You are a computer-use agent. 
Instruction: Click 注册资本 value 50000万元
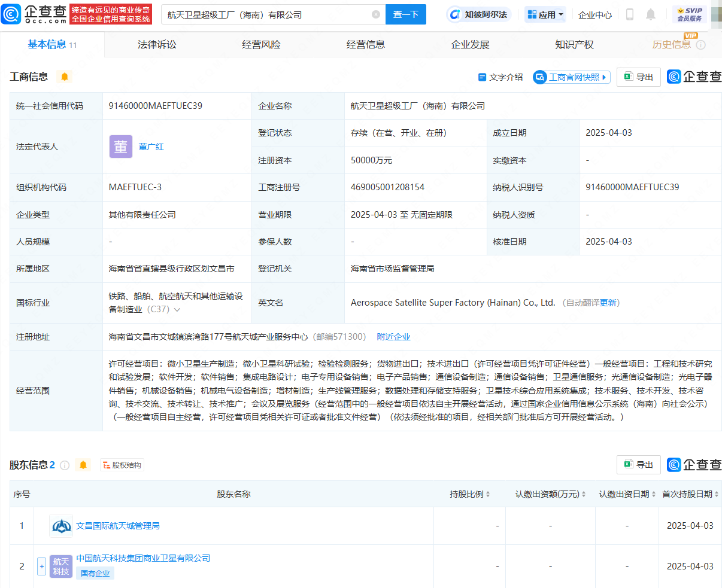pos(372,160)
